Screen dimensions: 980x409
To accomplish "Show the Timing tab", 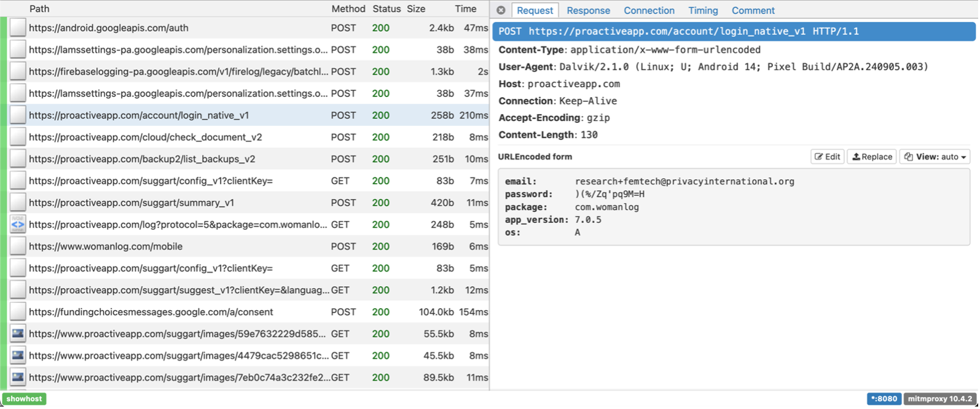I will [703, 10].
